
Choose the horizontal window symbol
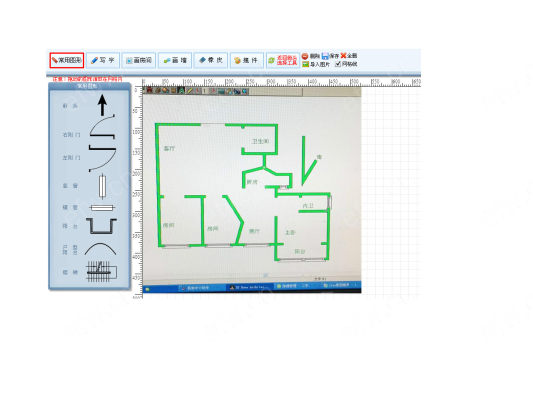click(102, 207)
